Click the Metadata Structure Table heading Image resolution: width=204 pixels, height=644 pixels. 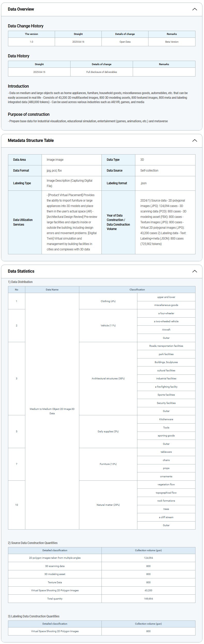[31, 141]
